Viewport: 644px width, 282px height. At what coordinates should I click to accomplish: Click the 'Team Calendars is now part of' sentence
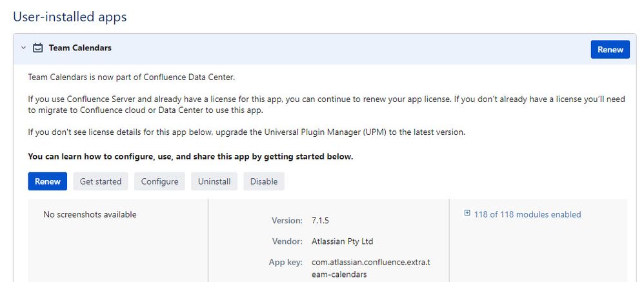click(x=132, y=77)
